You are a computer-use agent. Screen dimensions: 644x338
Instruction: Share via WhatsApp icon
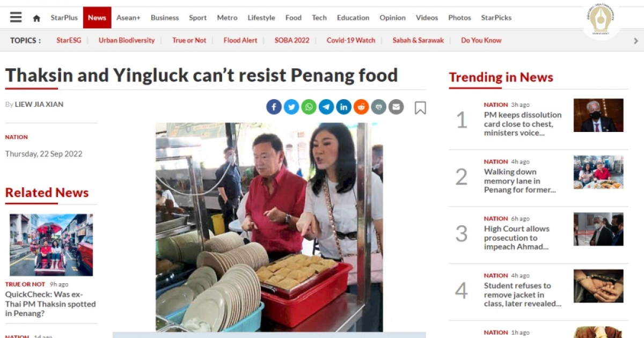[x=309, y=107]
